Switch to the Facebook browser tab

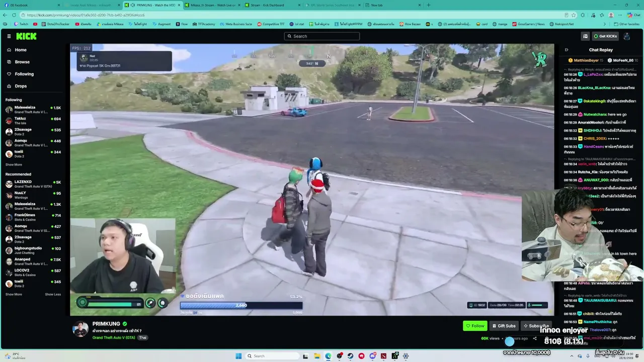click(33, 5)
